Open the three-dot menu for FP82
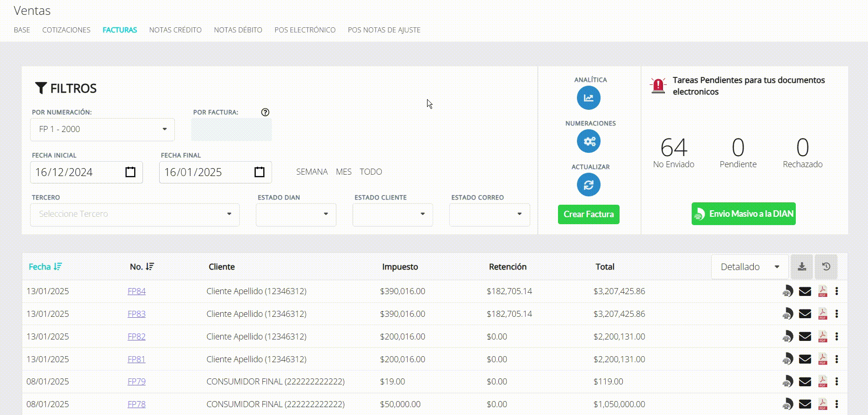This screenshot has width=868, height=415. (837, 337)
